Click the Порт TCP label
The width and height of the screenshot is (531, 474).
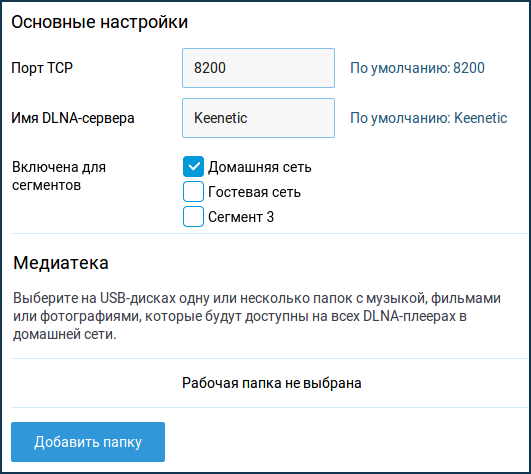pos(42,68)
